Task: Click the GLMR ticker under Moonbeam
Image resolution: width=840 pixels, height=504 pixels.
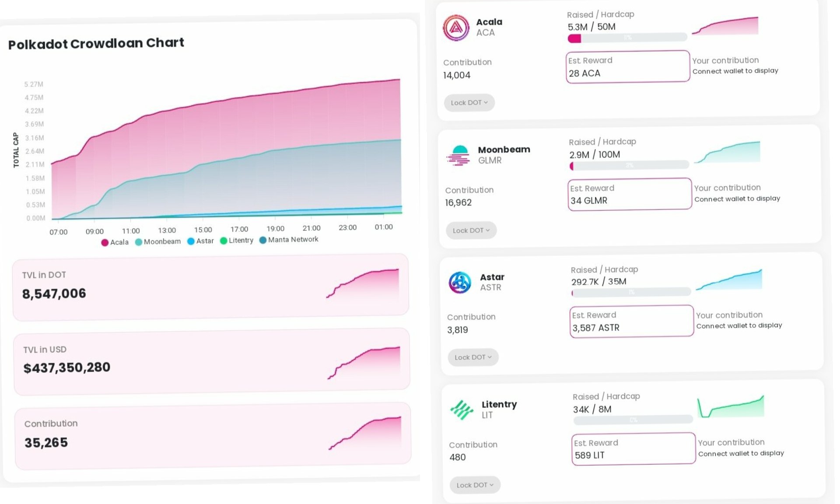Action: pyautogui.click(x=490, y=160)
